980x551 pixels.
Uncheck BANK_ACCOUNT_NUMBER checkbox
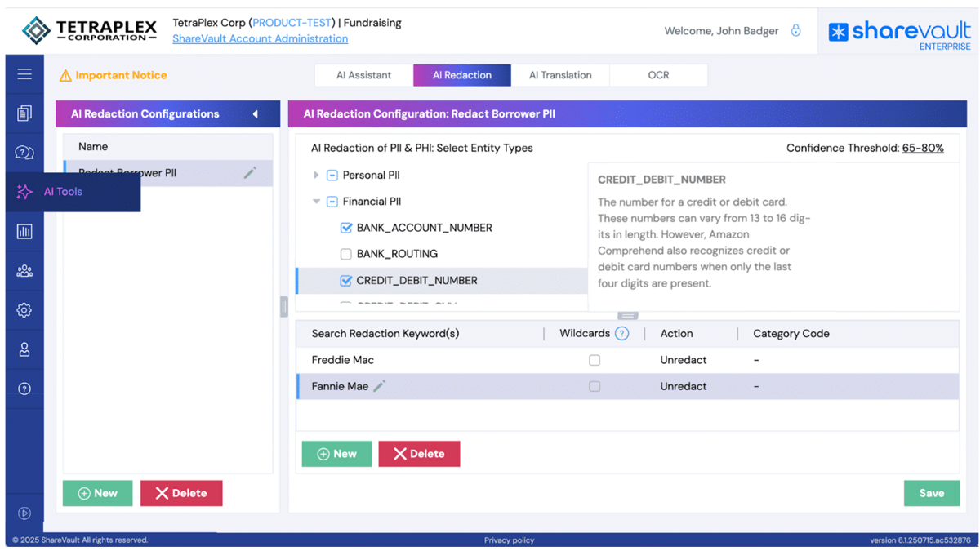click(346, 228)
